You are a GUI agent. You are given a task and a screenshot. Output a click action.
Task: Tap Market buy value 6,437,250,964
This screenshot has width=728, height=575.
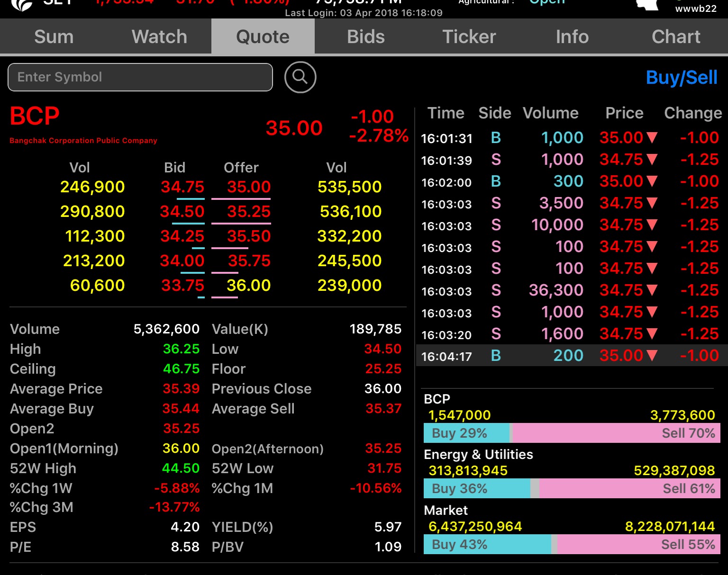(475, 526)
